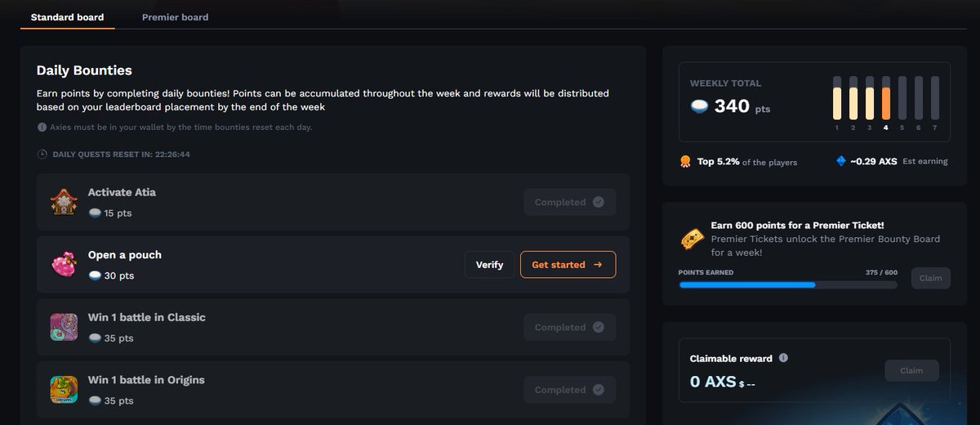
Task: Click the clock icon by daily quests reset
Action: (42, 154)
